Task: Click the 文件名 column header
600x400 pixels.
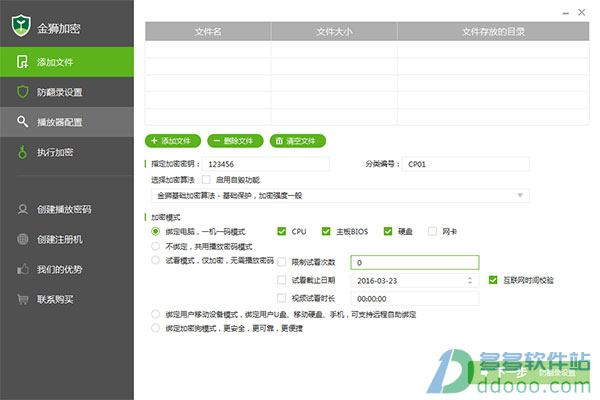Action: tap(208, 31)
